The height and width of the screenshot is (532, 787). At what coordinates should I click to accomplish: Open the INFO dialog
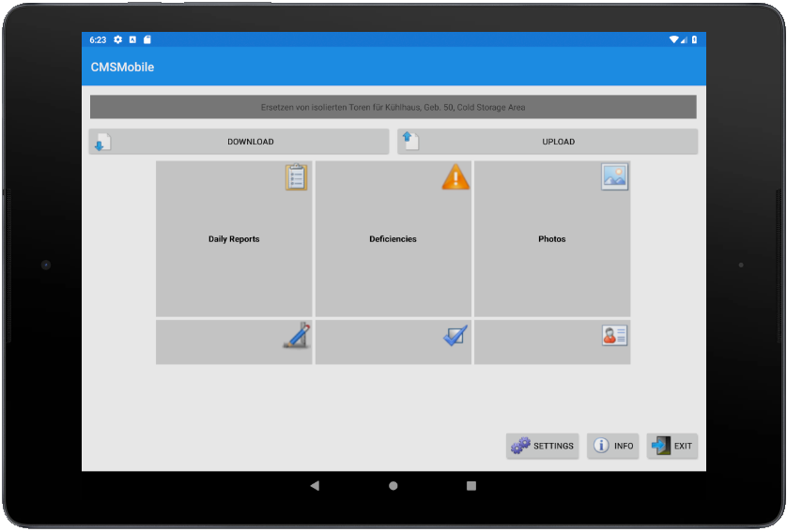point(613,446)
